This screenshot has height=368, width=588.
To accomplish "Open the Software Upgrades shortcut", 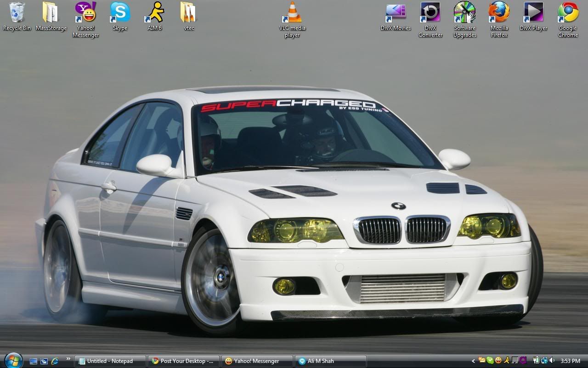I will 465,20.
